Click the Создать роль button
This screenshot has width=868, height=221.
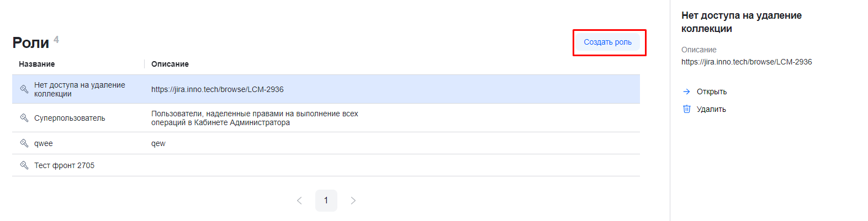(607, 42)
